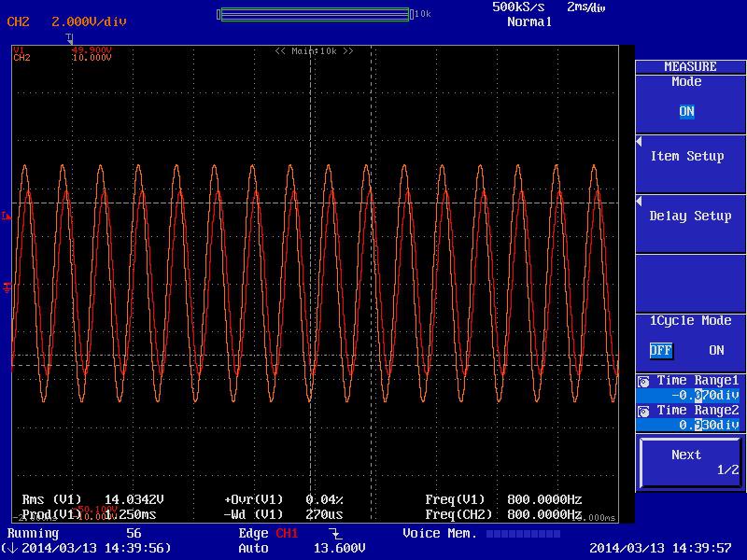Click the Voice Mem. indicator blocks

pos(523,534)
